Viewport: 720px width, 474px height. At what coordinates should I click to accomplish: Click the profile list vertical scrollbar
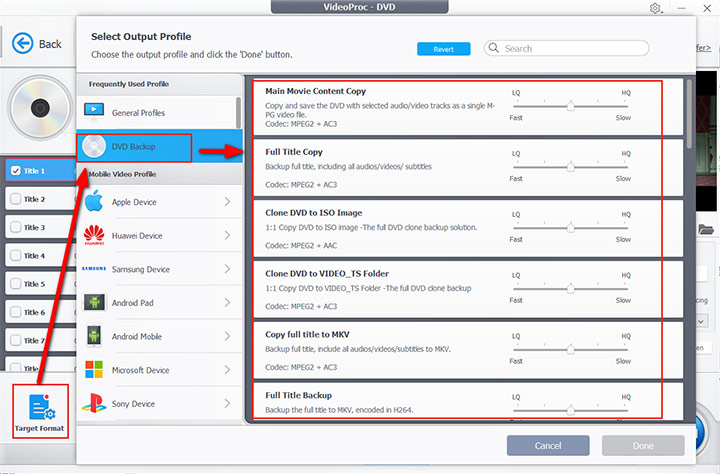coord(689,114)
